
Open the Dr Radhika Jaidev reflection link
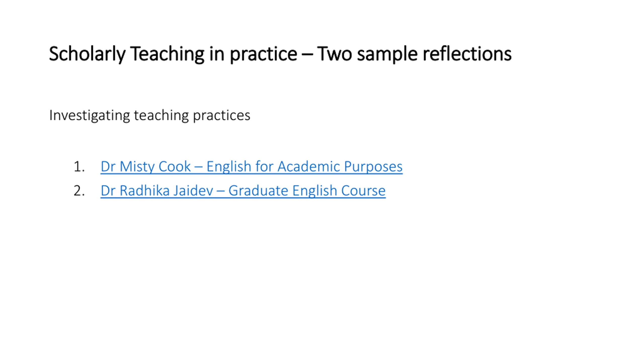point(243,191)
